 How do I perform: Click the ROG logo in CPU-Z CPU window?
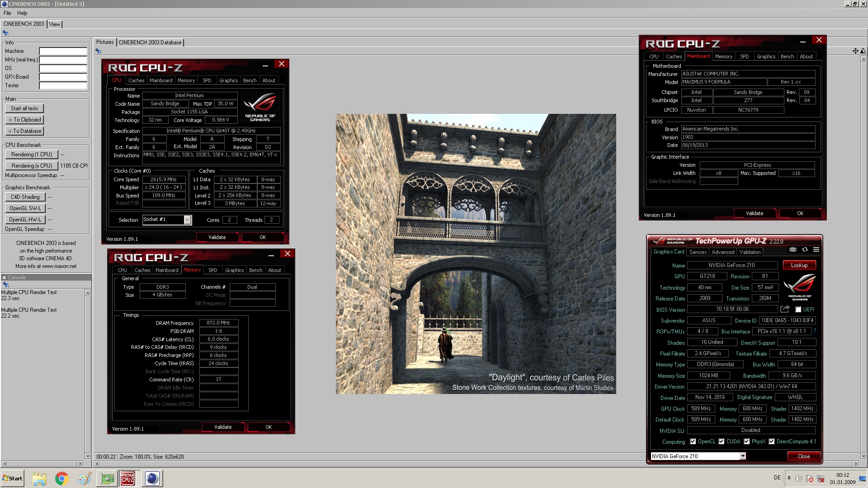(x=260, y=107)
